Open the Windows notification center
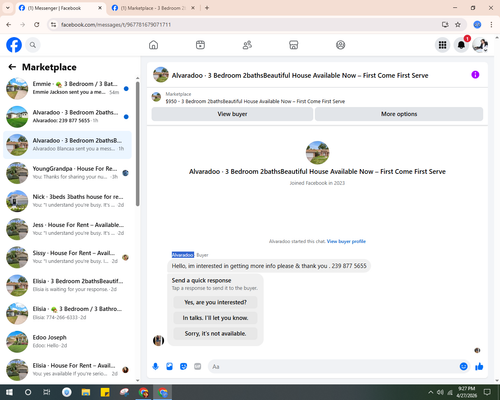The image size is (500, 400). click(x=487, y=392)
